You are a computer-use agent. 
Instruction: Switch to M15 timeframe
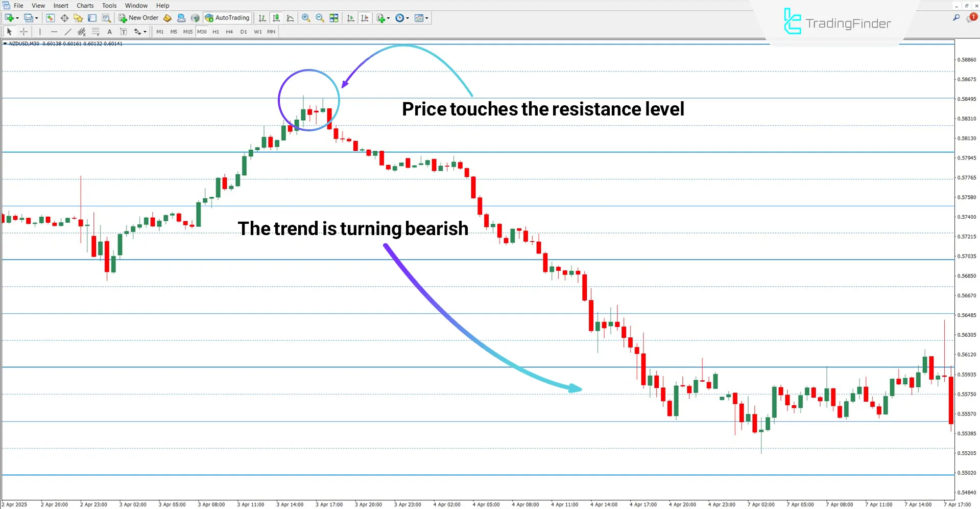188,32
